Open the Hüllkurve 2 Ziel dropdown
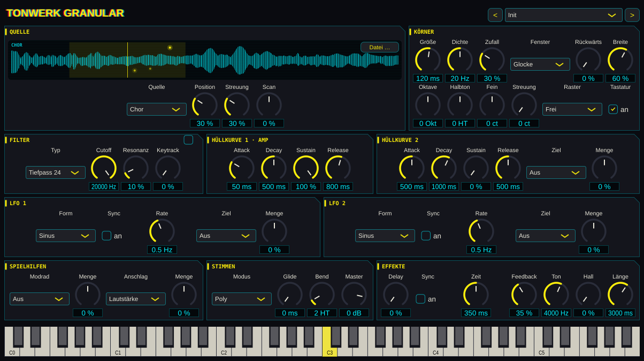 (x=556, y=172)
